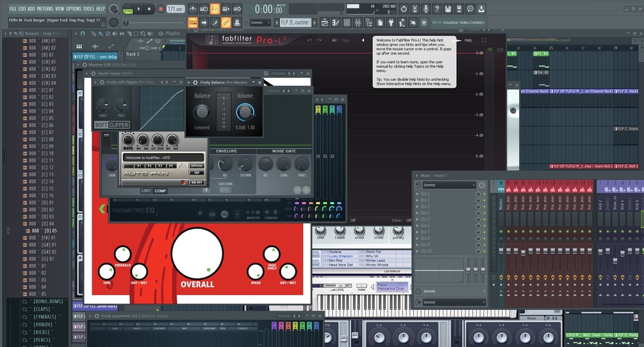Select the playlist zoom magnifier tool
644x347 pixels.
coord(142,33)
